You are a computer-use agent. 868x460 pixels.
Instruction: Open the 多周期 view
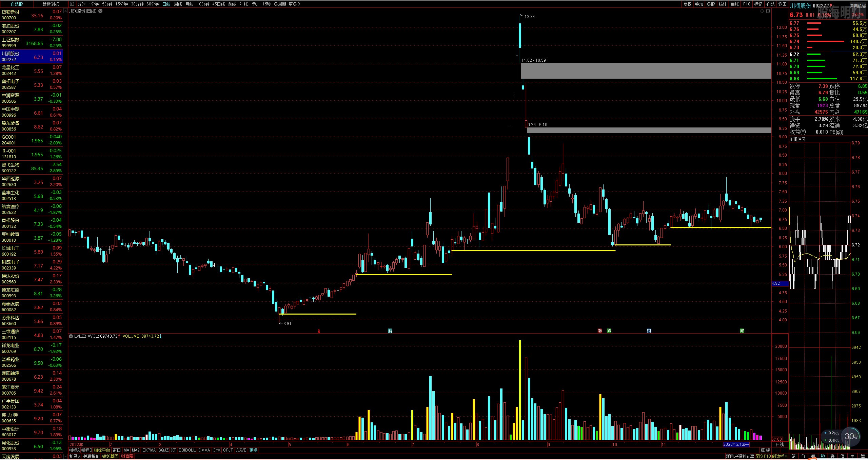[280, 4]
